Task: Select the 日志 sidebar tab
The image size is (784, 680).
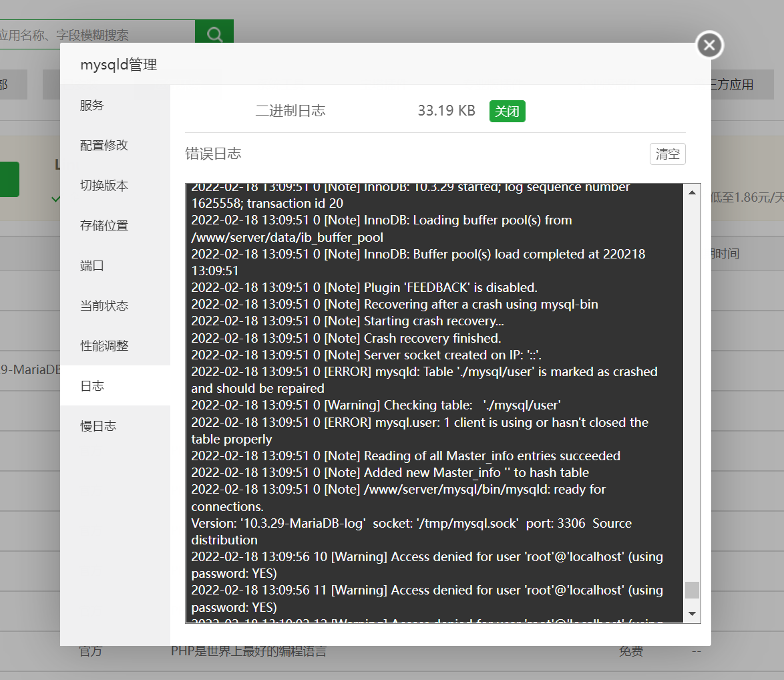Action: click(115, 385)
